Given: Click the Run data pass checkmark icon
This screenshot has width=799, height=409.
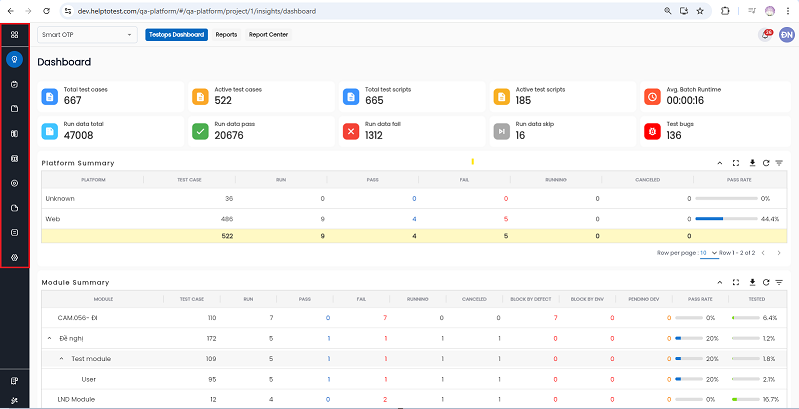Looking at the screenshot, I should click(x=199, y=131).
